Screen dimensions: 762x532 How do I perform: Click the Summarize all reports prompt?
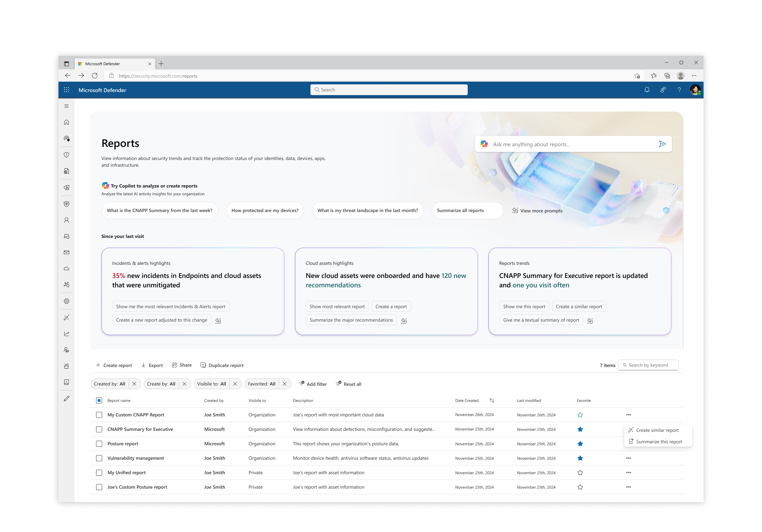pyautogui.click(x=460, y=210)
